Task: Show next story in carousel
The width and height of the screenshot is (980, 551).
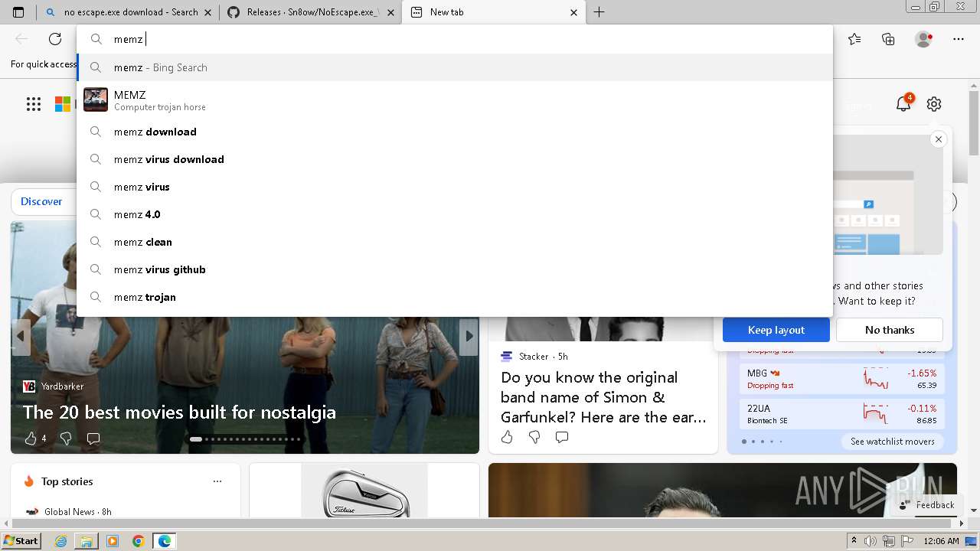Action: 469,336
